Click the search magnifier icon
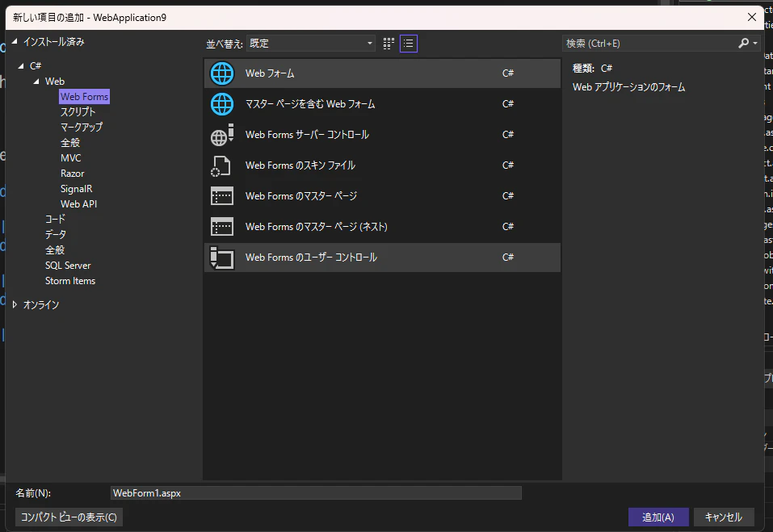The width and height of the screenshot is (773, 532). 743,44
